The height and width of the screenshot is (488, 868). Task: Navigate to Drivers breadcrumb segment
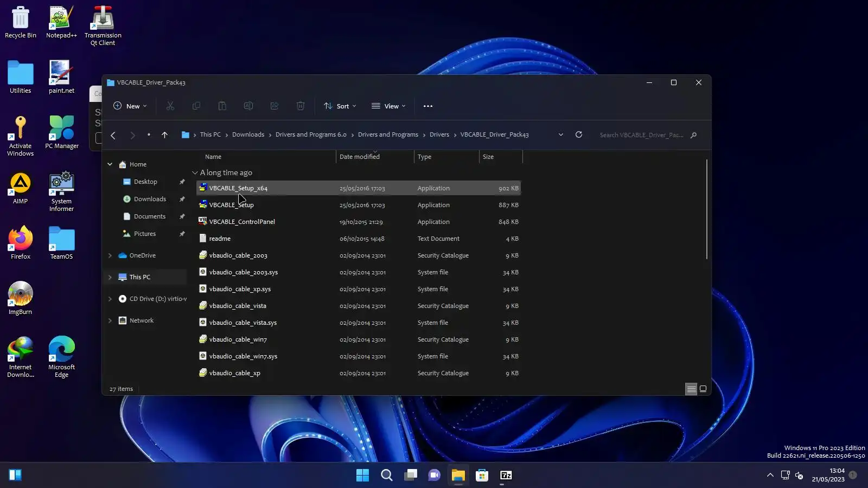pyautogui.click(x=439, y=135)
